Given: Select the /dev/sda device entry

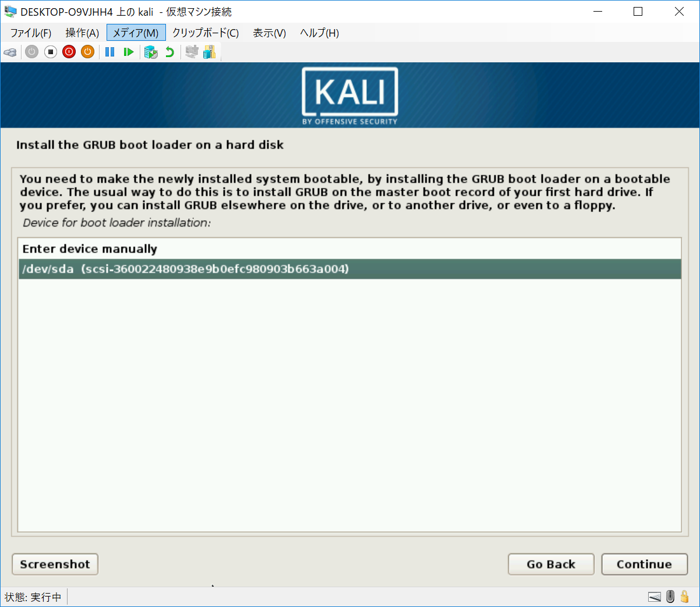Looking at the screenshot, I should [x=349, y=269].
